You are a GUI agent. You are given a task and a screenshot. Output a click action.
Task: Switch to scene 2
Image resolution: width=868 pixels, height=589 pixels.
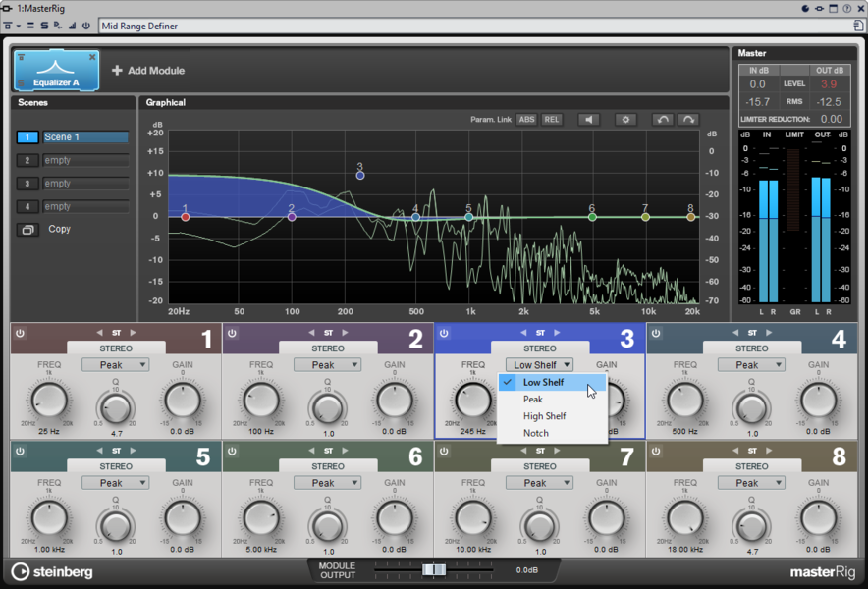point(27,161)
